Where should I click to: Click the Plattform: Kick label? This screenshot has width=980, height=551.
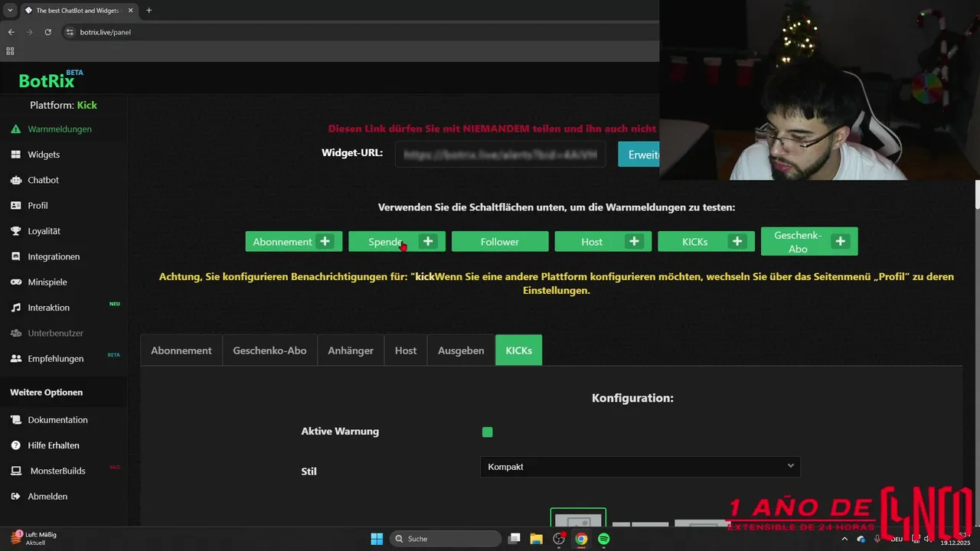click(x=64, y=105)
